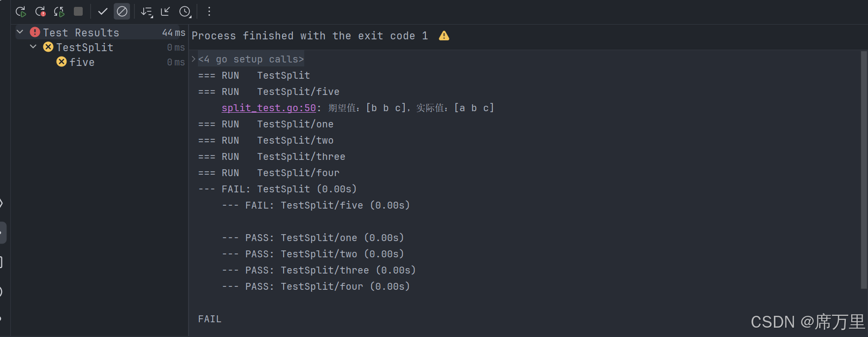Click the '=== RUN TestSplit/four' line
The height and width of the screenshot is (337, 868).
tap(269, 173)
